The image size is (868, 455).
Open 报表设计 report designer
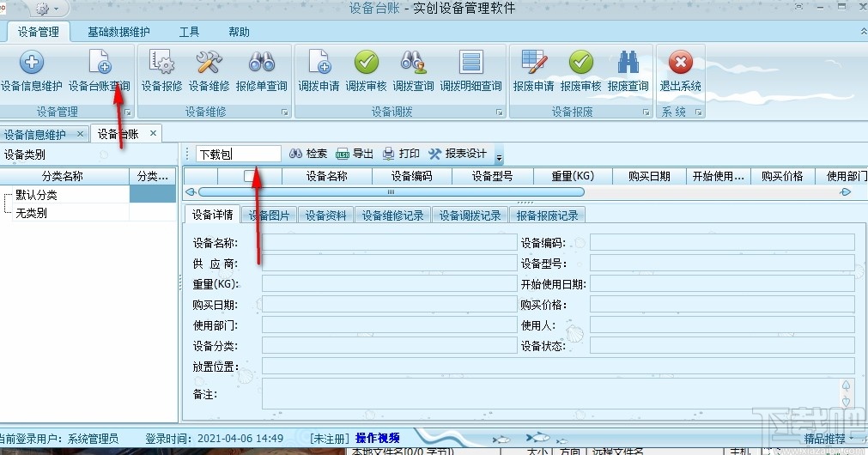point(458,154)
